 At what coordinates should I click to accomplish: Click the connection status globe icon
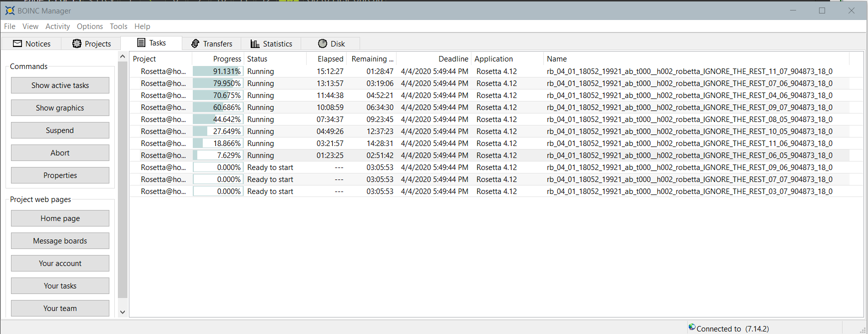[x=692, y=327]
